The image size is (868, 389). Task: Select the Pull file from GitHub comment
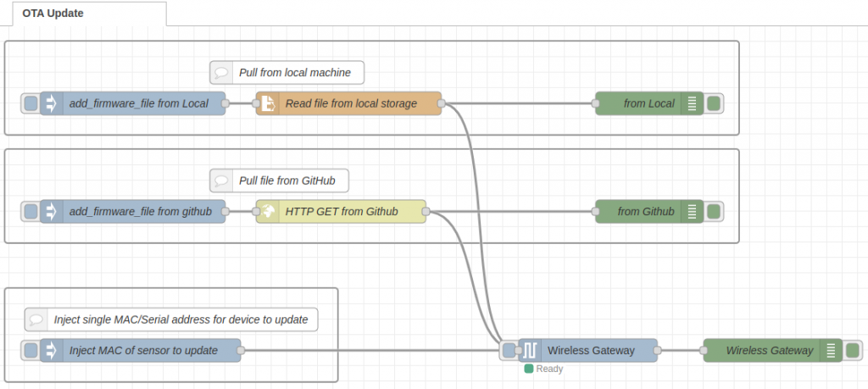tap(280, 181)
